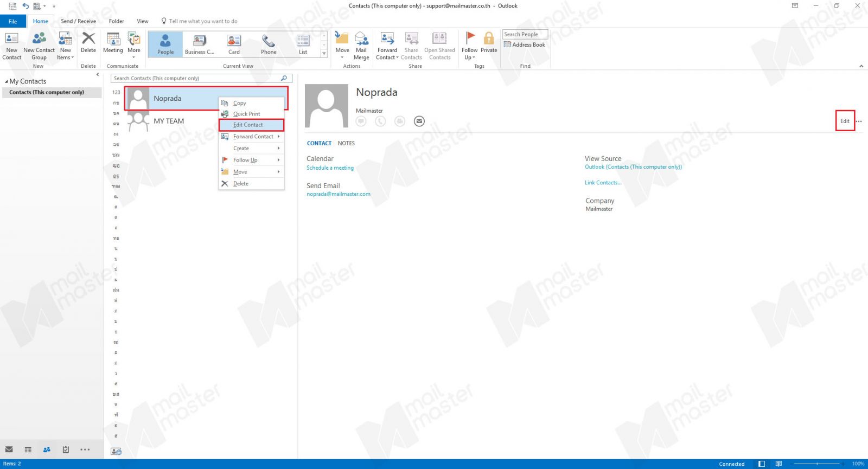The height and width of the screenshot is (469, 868).
Task: Switch to Reading view in status bar
Action: point(778,464)
